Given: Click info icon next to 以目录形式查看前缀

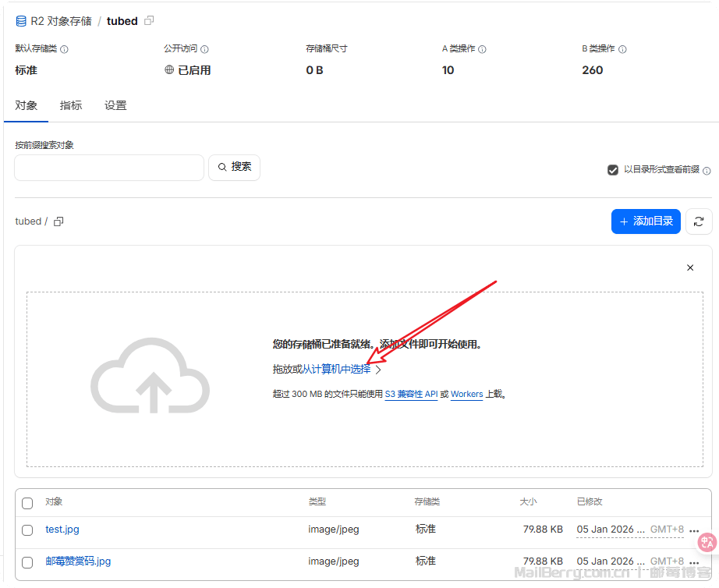Looking at the screenshot, I should click(x=707, y=171).
